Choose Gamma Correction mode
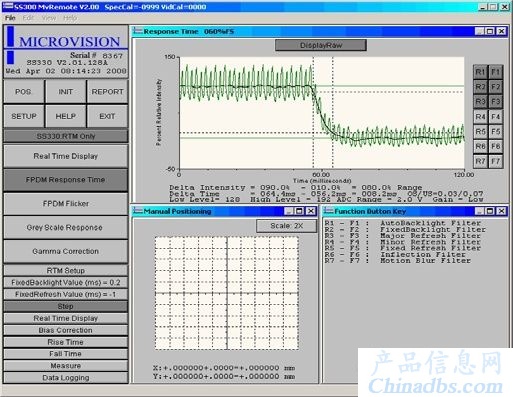The width and height of the screenshot is (513, 397). (x=66, y=251)
